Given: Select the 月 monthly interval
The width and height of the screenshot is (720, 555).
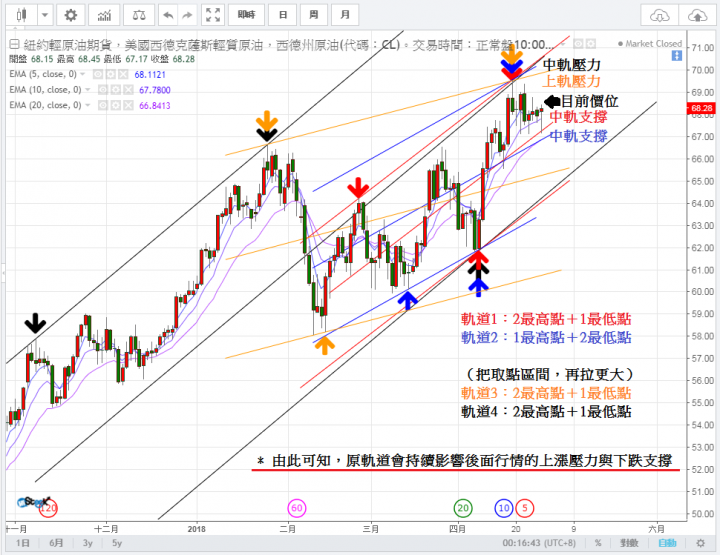Looking at the screenshot, I should pyautogui.click(x=344, y=15).
